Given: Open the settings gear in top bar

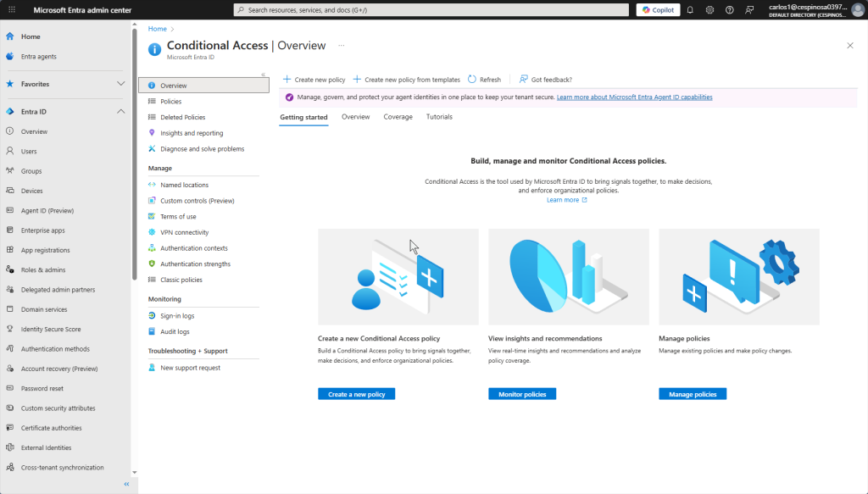Looking at the screenshot, I should pos(709,10).
